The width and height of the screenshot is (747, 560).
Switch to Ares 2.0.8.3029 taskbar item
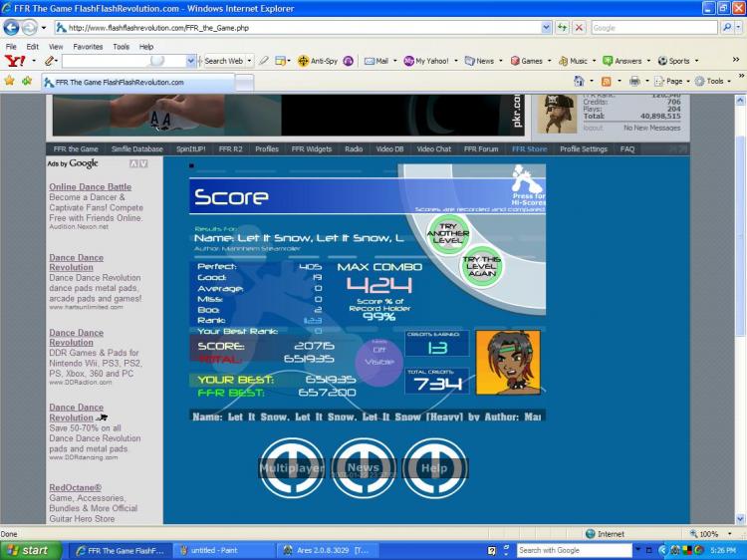(x=327, y=550)
